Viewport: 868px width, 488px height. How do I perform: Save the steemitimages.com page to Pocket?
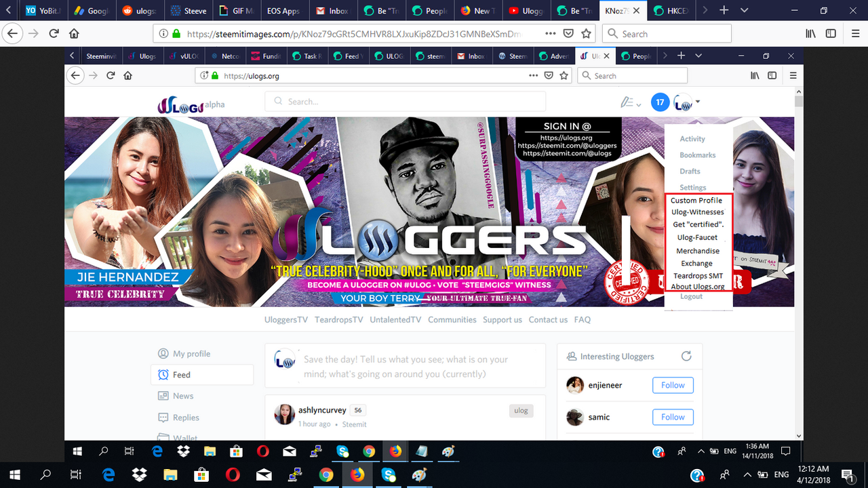[x=569, y=33]
